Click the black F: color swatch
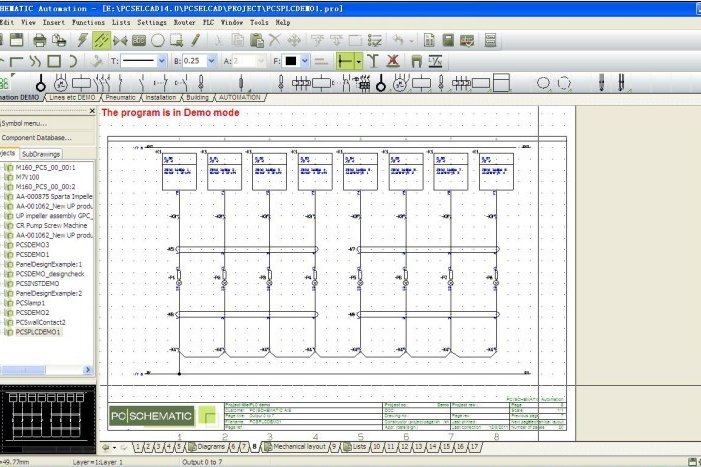701x467 pixels. (291, 61)
